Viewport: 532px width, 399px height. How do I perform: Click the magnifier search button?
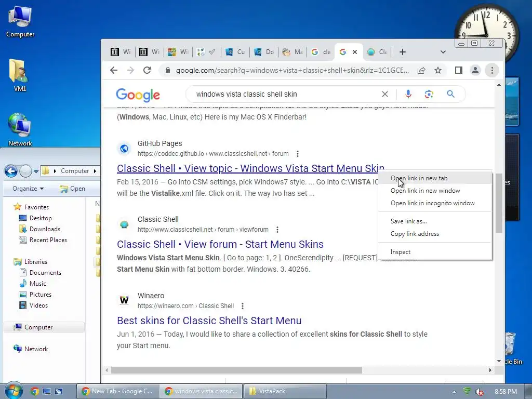[x=450, y=94]
